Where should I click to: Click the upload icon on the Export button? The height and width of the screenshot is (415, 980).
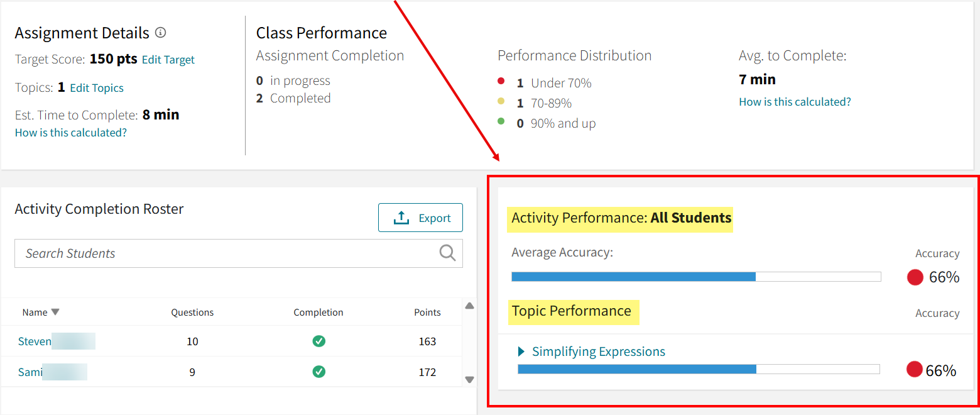[x=401, y=217]
